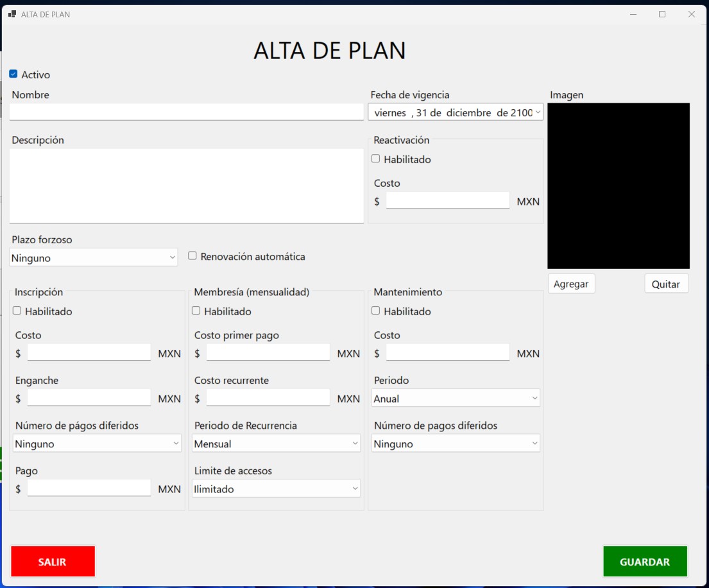
Task: Click the black image preview area
Action: pyautogui.click(x=619, y=186)
